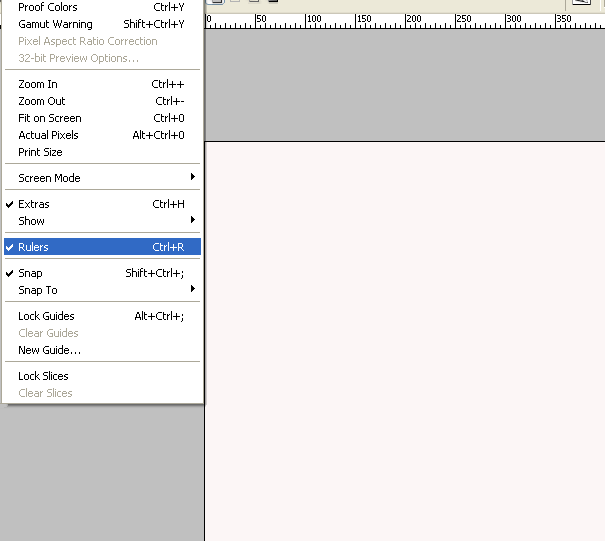605x541 pixels.
Task: Disable the checked Snap option
Action: (x=30, y=273)
